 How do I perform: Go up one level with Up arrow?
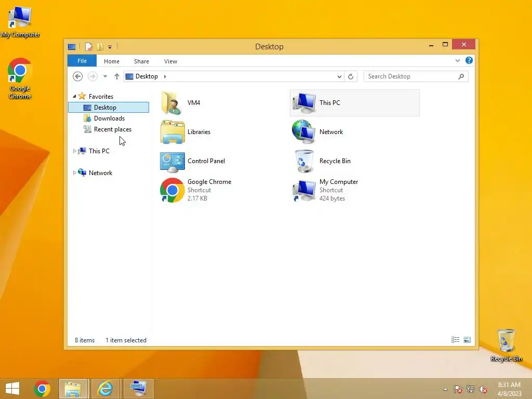117,76
